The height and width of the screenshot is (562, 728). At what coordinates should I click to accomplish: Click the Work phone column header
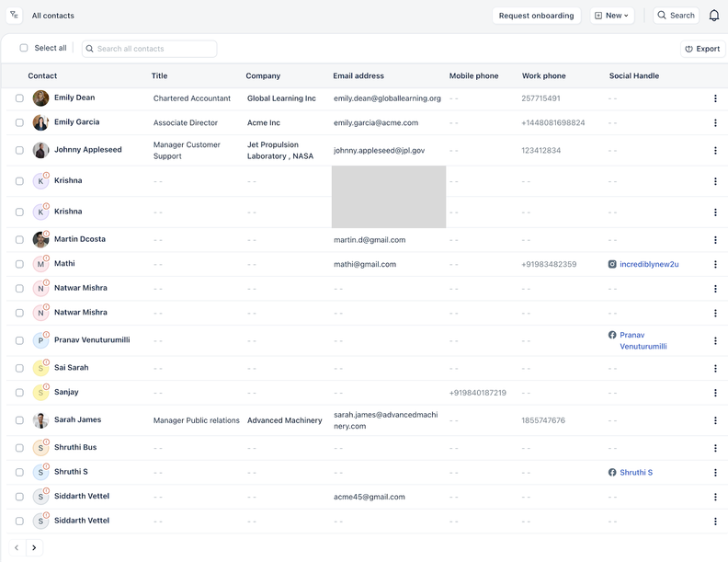pos(543,75)
